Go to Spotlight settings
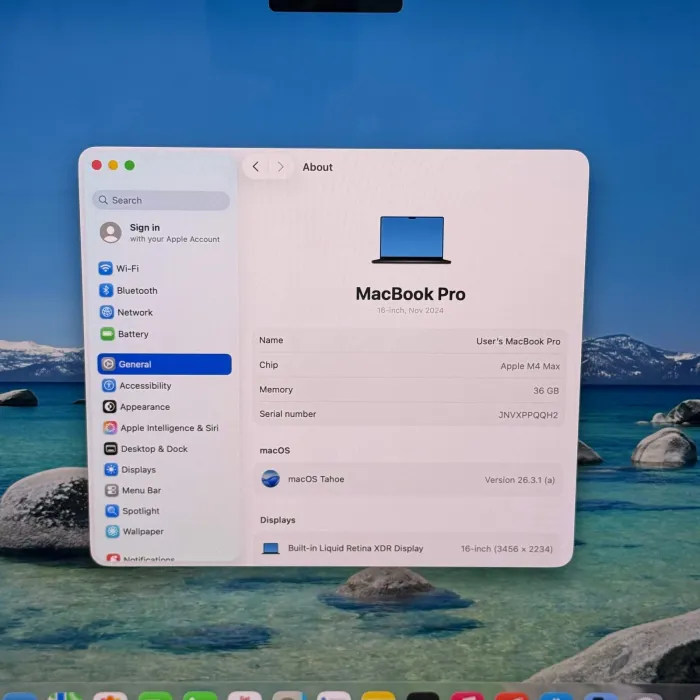This screenshot has height=700, width=700. (x=140, y=511)
